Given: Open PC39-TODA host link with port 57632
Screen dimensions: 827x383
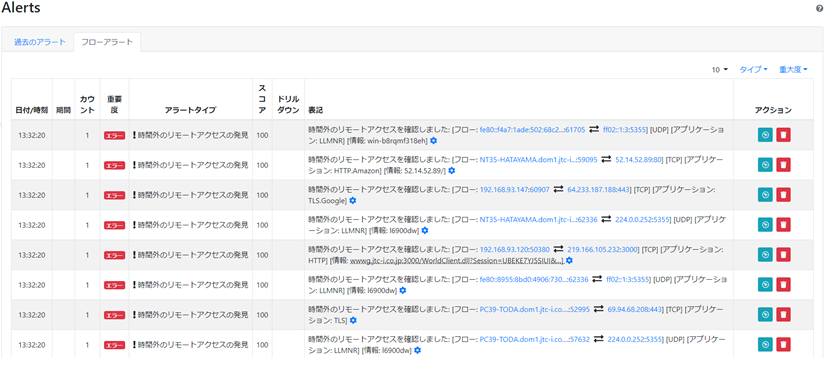Looking at the screenshot, I should [534, 338].
